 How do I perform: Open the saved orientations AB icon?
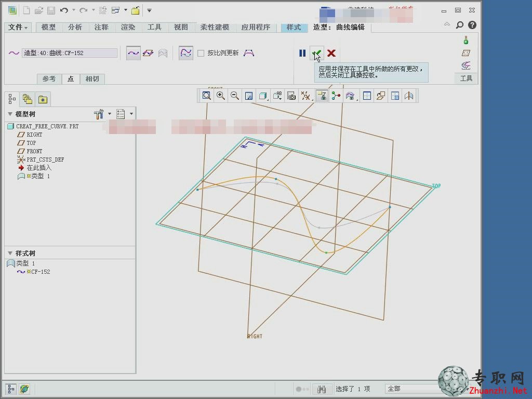tap(277, 96)
